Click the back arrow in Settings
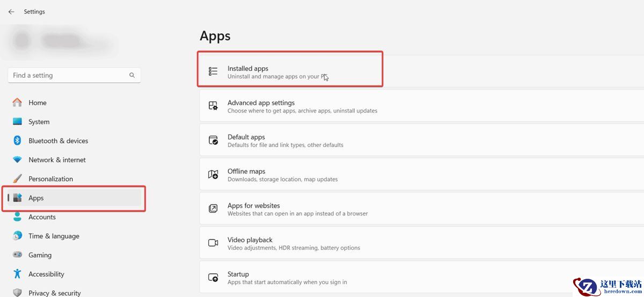 point(11,12)
